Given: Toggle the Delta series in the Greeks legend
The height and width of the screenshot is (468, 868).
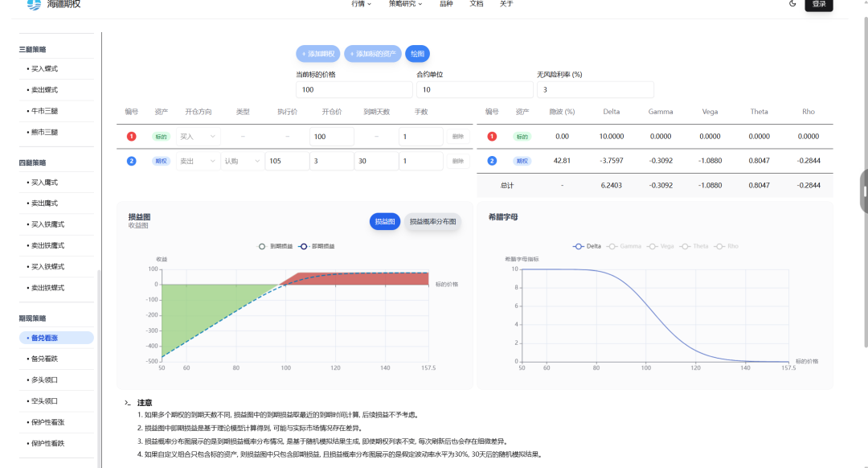Looking at the screenshot, I should click(x=588, y=246).
